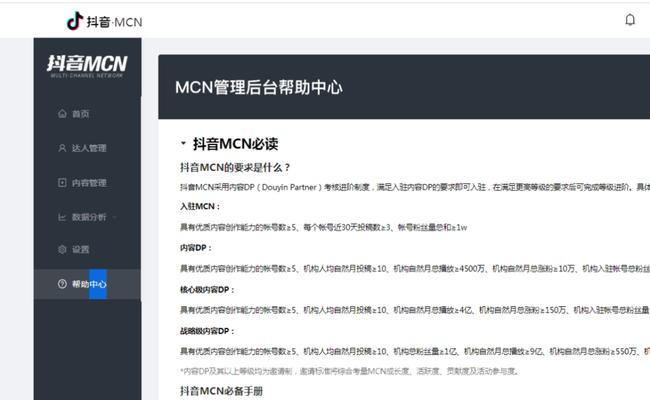Click the paragraph mentioning Douyin Partner
Image resolution: width=650 pixels, height=400 pixels.
(x=415, y=187)
